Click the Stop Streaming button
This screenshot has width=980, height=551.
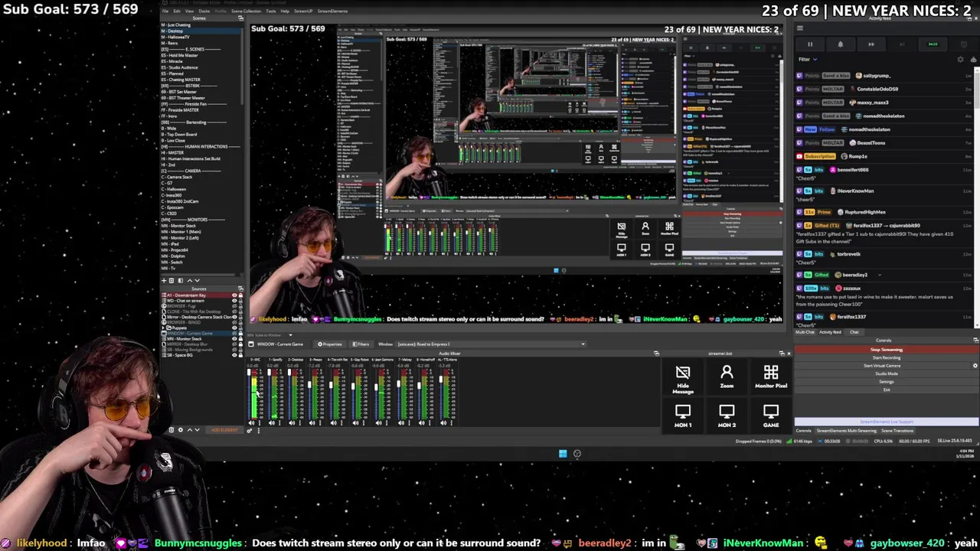click(x=887, y=350)
